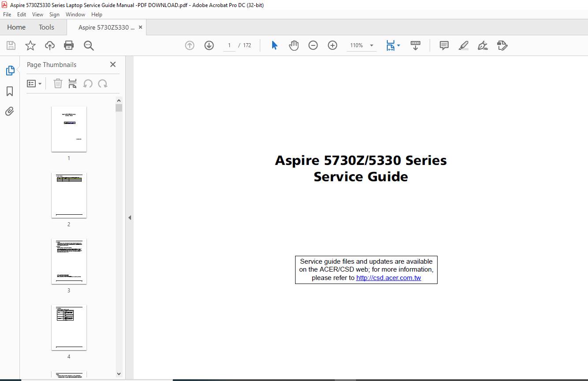This screenshot has height=381, width=588.
Task: Go to previous page arrow
Action: point(190,45)
